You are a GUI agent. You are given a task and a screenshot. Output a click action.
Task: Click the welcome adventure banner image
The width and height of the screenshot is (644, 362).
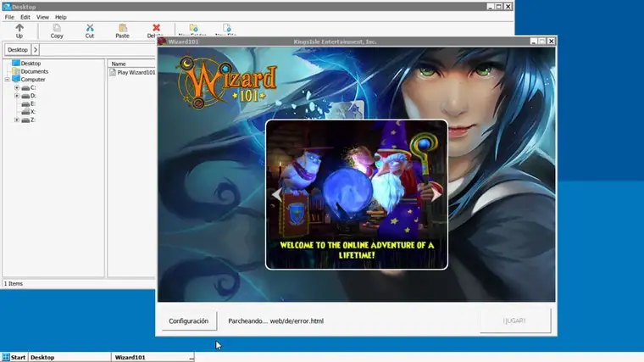(357, 195)
